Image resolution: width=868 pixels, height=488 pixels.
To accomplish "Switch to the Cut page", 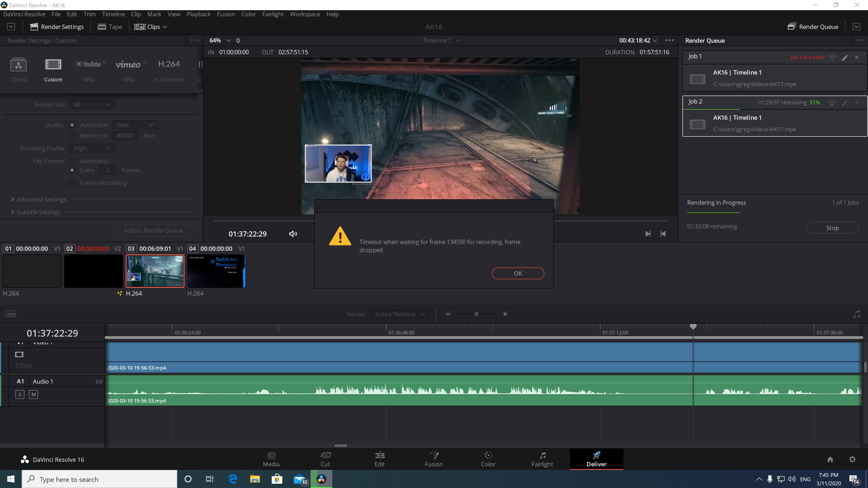I will (x=325, y=459).
